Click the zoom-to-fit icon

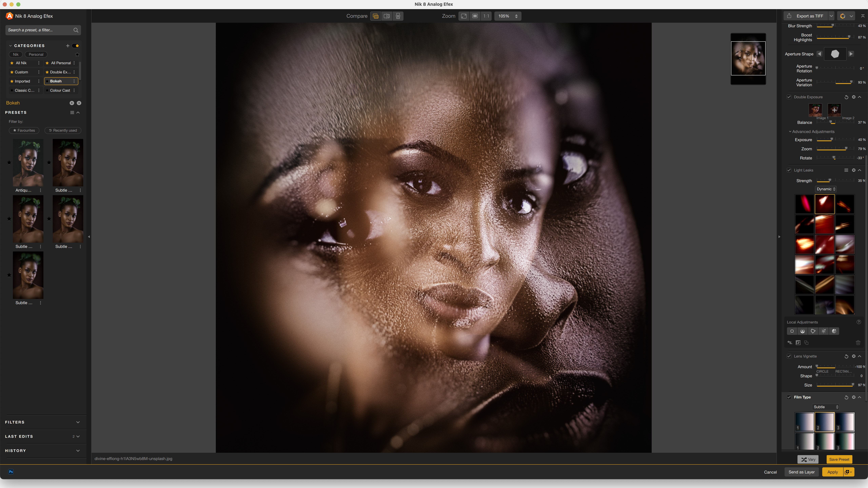[464, 16]
